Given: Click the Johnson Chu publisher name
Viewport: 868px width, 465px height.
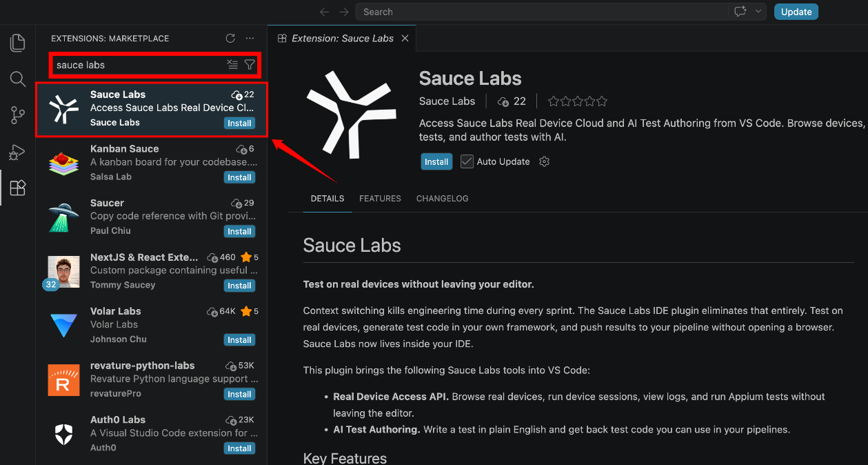Looking at the screenshot, I should pyautogui.click(x=119, y=339).
